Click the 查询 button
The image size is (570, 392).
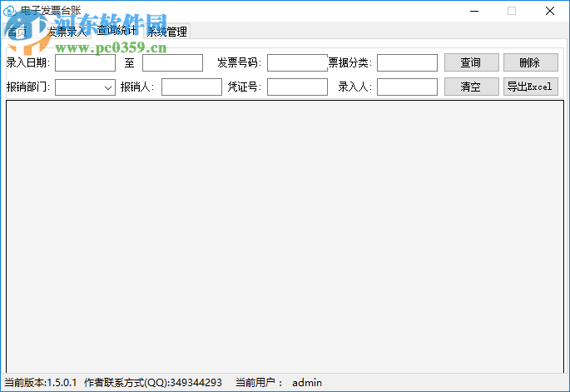point(472,62)
